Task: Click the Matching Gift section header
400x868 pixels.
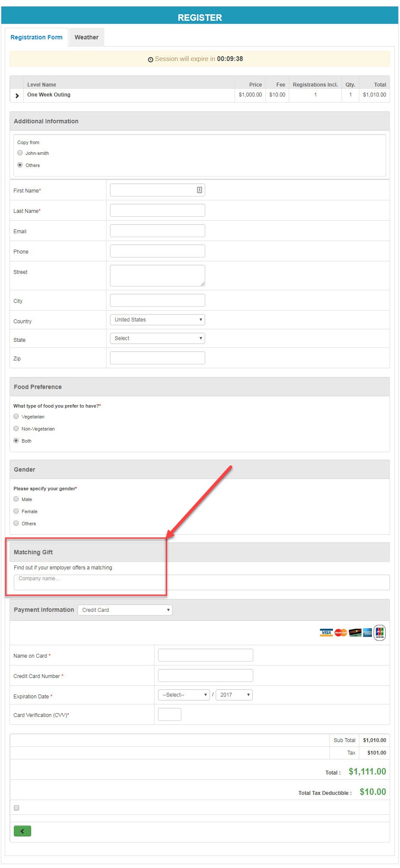Action: (x=200, y=552)
